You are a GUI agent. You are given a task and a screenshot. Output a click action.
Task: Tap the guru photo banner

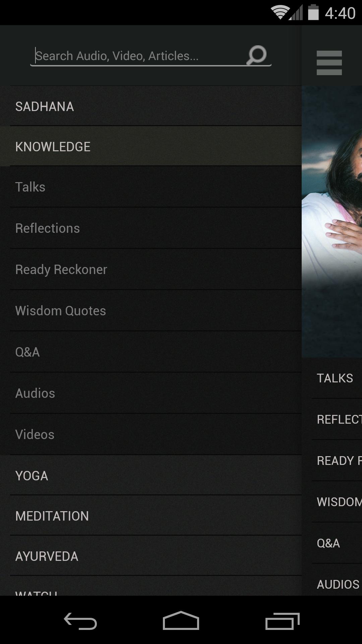pyautogui.click(x=332, y=221)
